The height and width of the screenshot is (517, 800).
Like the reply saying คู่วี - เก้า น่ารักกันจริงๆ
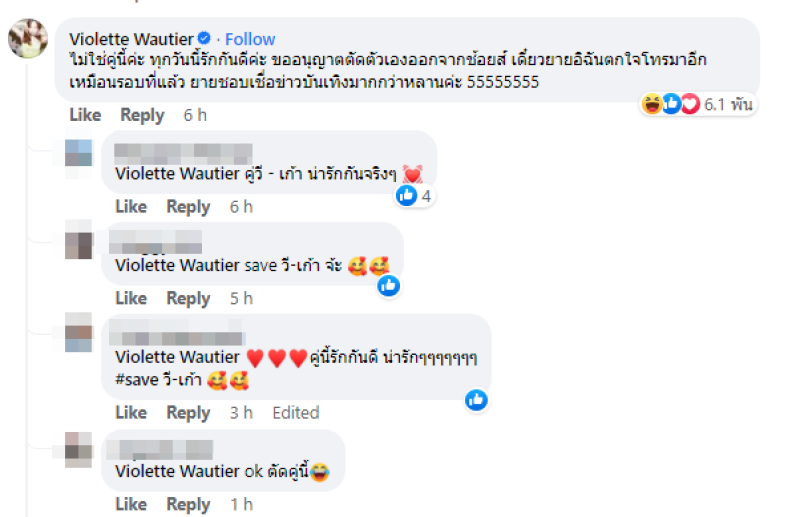tap(131, 207)
